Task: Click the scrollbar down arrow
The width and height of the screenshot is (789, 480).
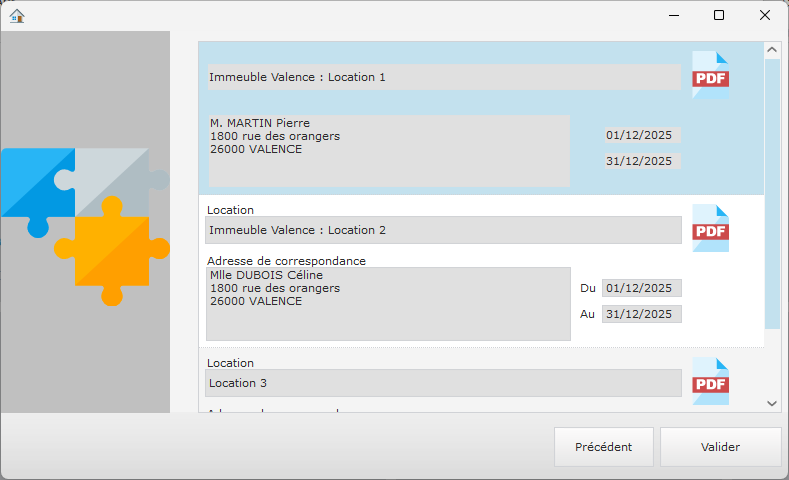Action: (x=772, y=402)
